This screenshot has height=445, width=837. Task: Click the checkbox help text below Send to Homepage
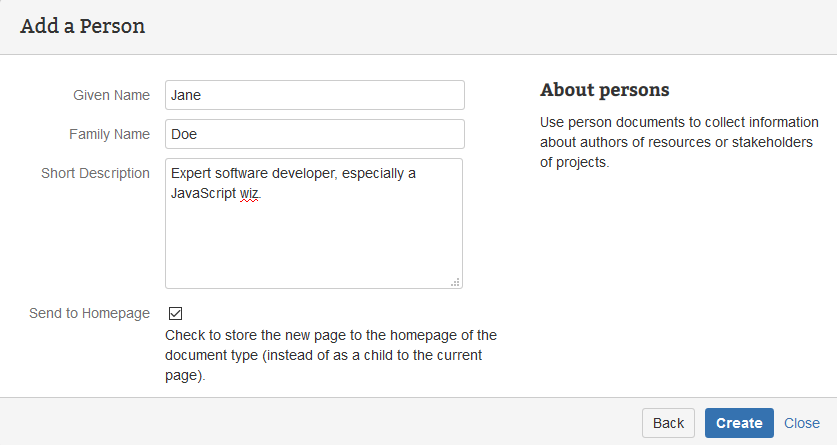click(330, 355)
